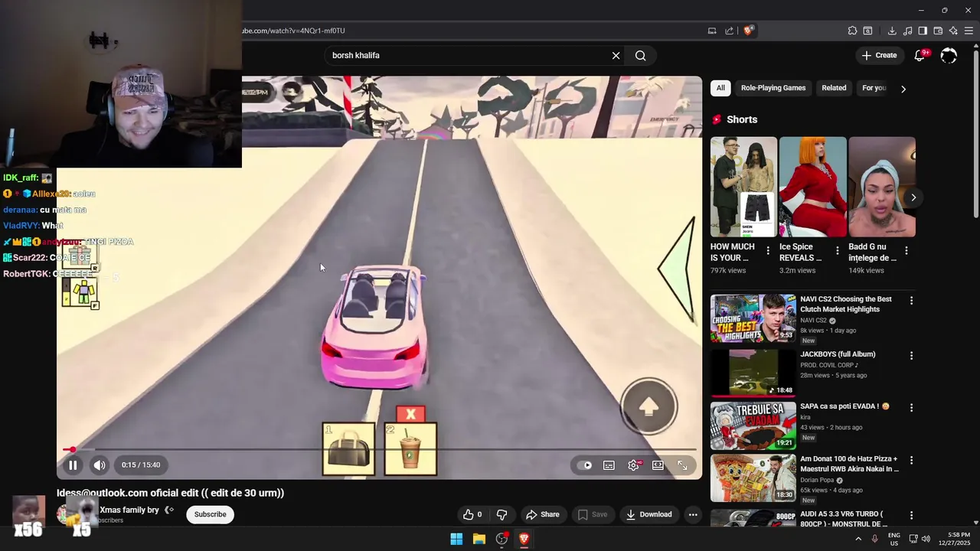The width and height of the screenshot is (980, 551).
Task: Open options for Ice Spice short
Action: point(837,250)
